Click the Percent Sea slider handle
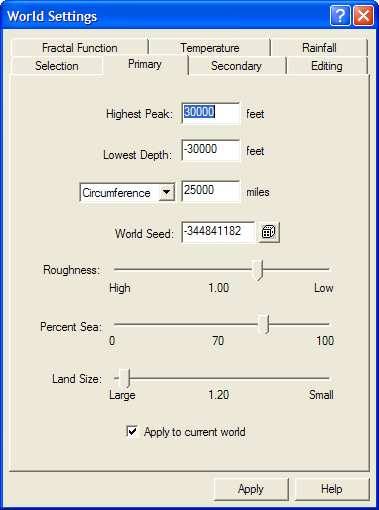 pyautogui.click(x=264, y=324)
